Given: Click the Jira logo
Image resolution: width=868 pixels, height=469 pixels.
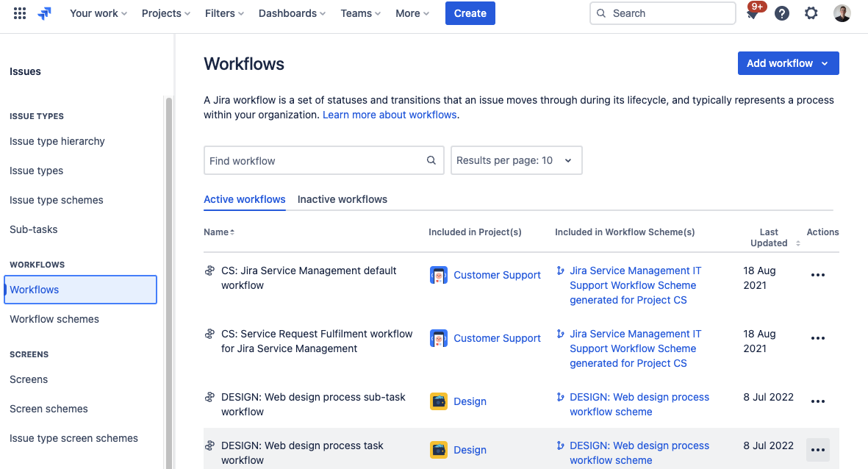Looking at the screenshot, I should (44, 12).
